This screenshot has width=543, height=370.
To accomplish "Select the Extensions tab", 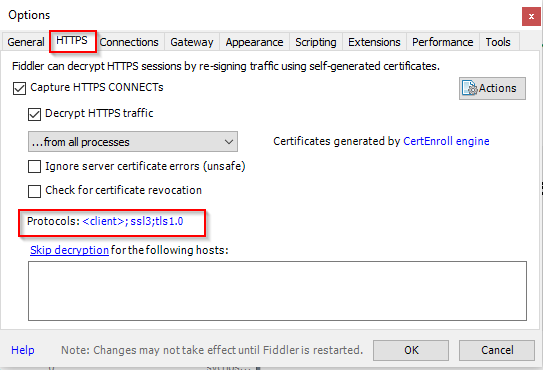I will point(374,42).
